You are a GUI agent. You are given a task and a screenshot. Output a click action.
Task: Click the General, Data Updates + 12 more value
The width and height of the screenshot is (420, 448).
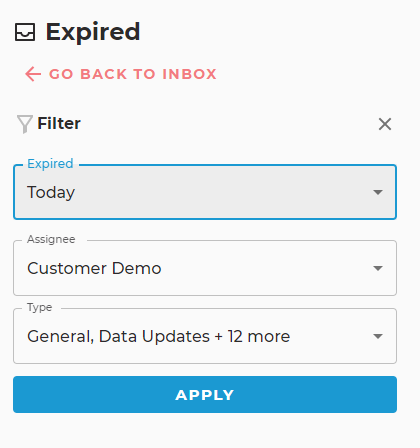(x=159, y=336)
